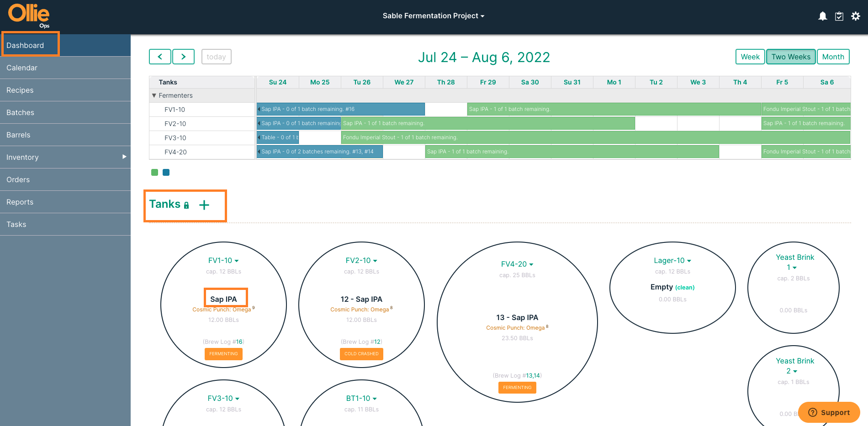
Task: Click FERMENTING status badge on FV1-10
Action: 223,354
